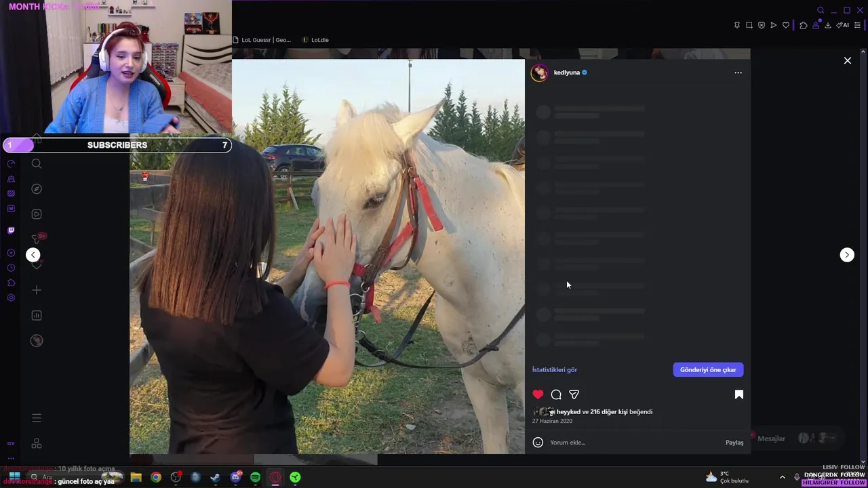Unlike the post with red heart icon
Viewport: 868px width, 488px height.
pyautogui.click(x=538, y=394)
